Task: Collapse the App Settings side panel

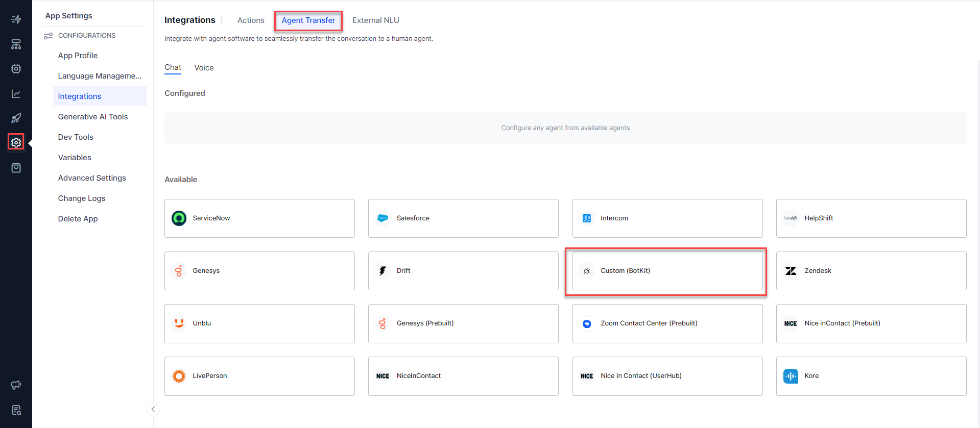Action: pyautogui.click(x=153, y=409)
